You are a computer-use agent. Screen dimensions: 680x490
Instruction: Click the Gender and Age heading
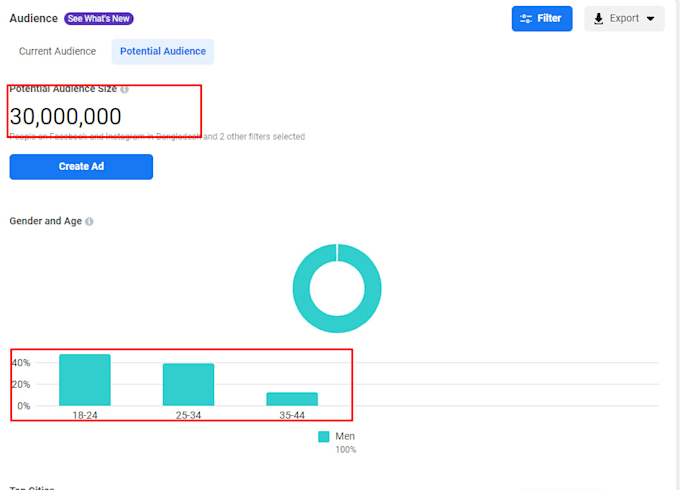[46, 221]
